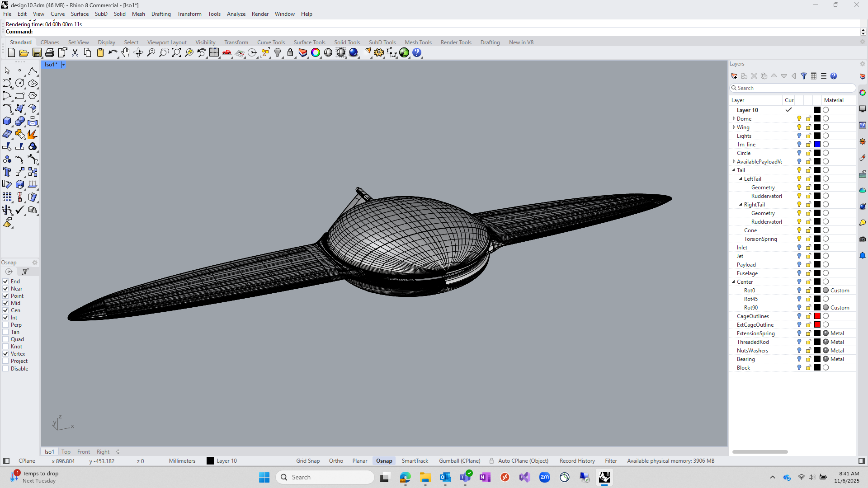This screenshot has height=488, width=868.
Task: Click the red CageOutlines color swatch
Action: point(817,316)
